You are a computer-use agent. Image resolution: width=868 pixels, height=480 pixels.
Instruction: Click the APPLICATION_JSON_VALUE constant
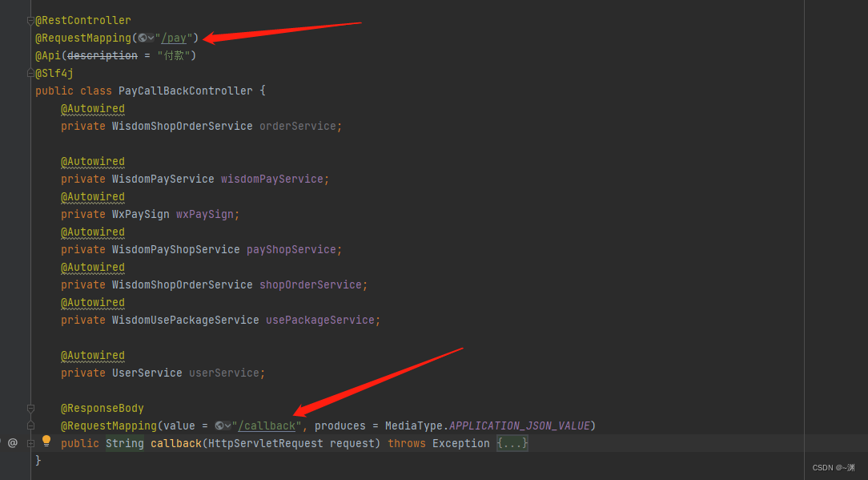(x=519, y=426)
